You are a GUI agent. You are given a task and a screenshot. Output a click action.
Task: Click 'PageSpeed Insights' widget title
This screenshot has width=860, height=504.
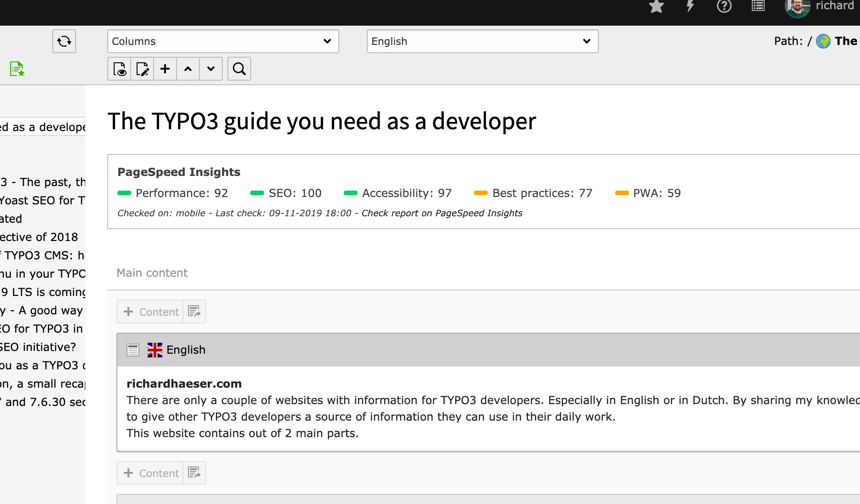pyautogui.click(x=179, y=172)
